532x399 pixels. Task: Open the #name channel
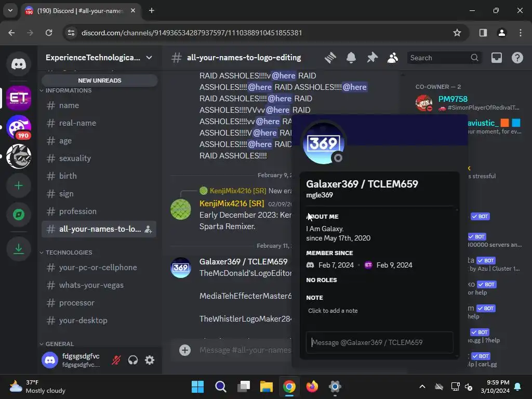(x=99, y=105)
